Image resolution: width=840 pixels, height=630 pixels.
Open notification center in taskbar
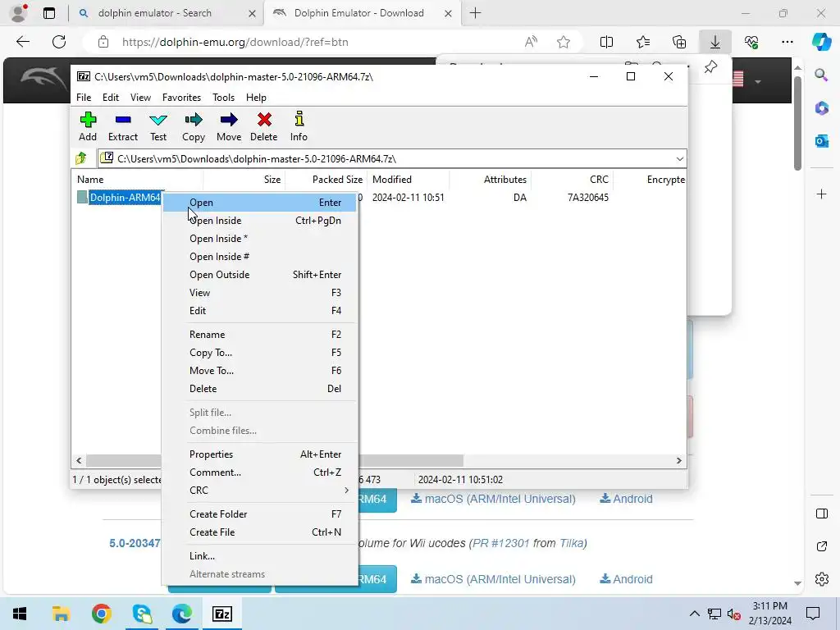coord(813,614)
